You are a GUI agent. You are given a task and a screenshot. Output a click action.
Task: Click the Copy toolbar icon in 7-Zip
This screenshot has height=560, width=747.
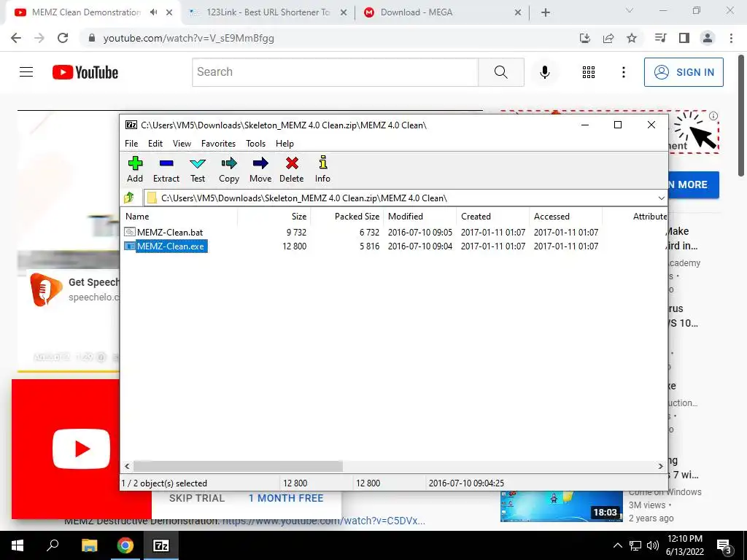[x=229, y=169]
